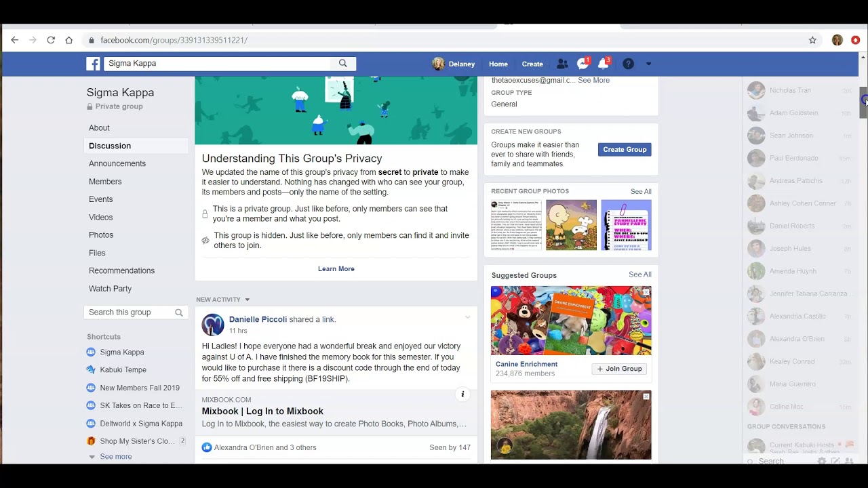Open Danielle Piccoli's profile picture

[213, 325]
